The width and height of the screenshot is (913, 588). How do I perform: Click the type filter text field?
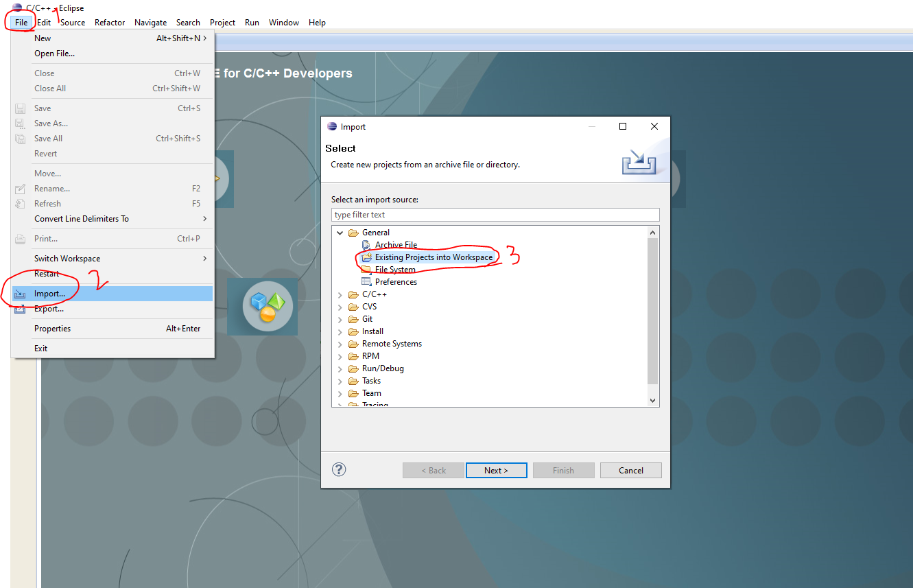pyautogui.click(x=495, y=215)
